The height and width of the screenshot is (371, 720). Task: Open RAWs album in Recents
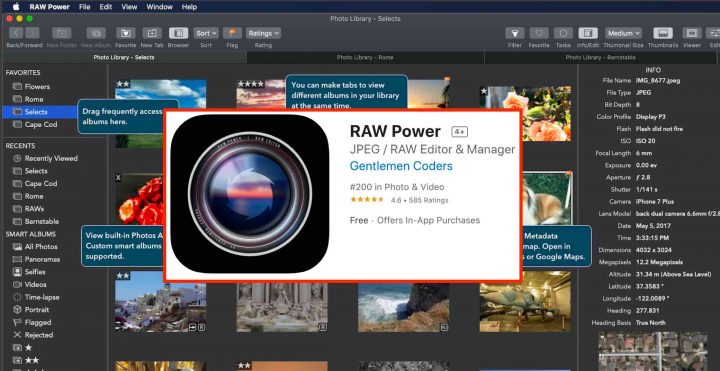point(34,208)
